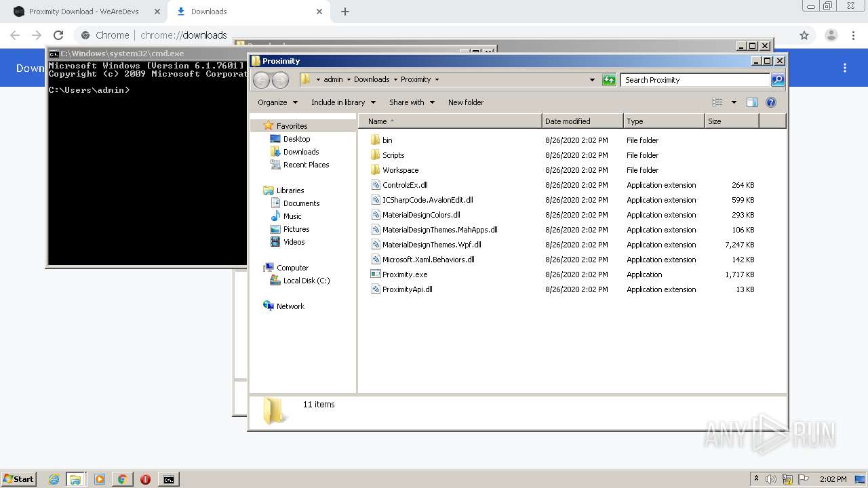Open Local Disk (C:) in navigation pane
Image resolution: width=868 pixels, height=488 pixels.
(306, 281)
